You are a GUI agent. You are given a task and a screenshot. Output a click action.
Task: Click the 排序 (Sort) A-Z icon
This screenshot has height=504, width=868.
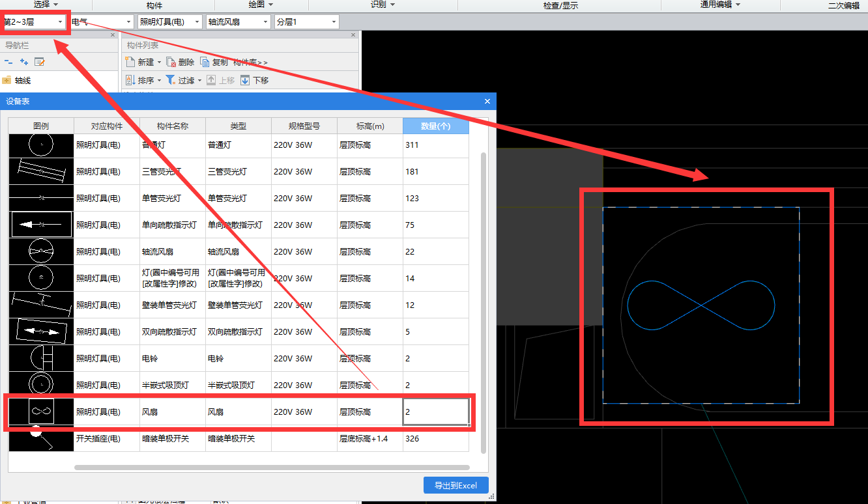coord(130,80)
